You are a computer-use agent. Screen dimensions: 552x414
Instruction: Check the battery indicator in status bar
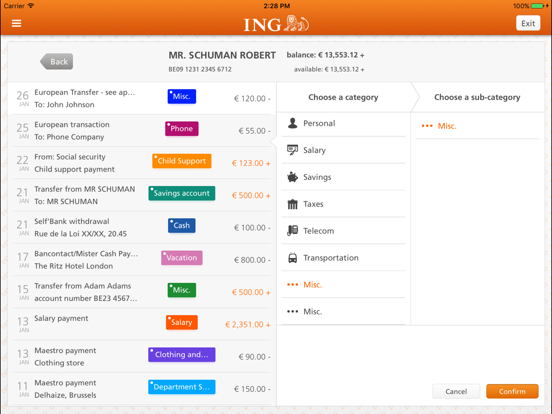point(537,6)
